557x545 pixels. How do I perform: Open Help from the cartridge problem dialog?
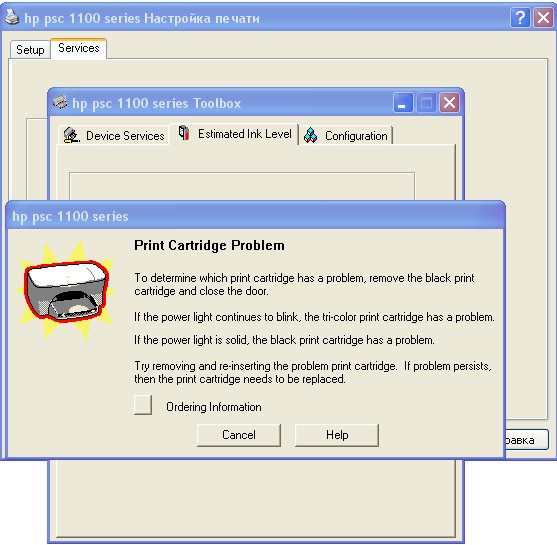pos(337,435)
